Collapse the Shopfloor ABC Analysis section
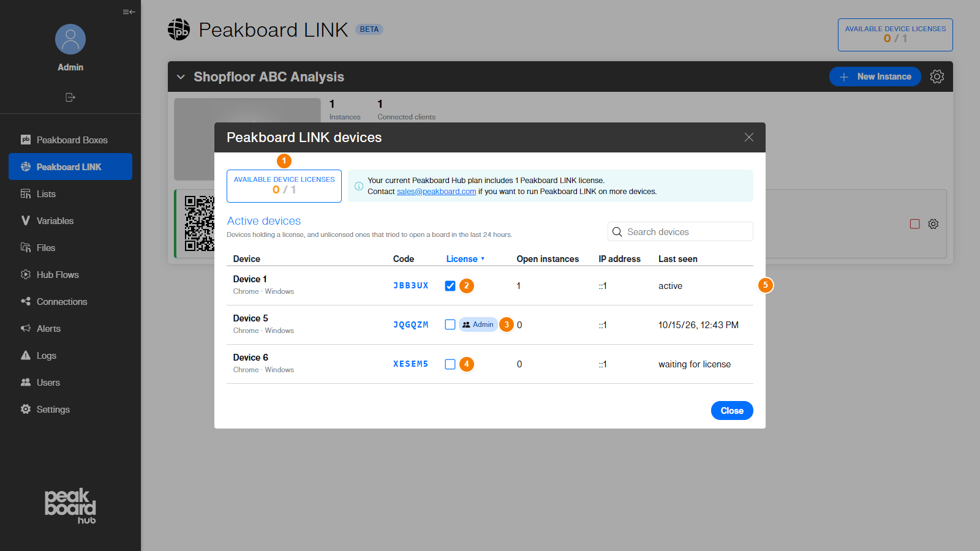Screen dimensions: 980x551 click(181, 77)
